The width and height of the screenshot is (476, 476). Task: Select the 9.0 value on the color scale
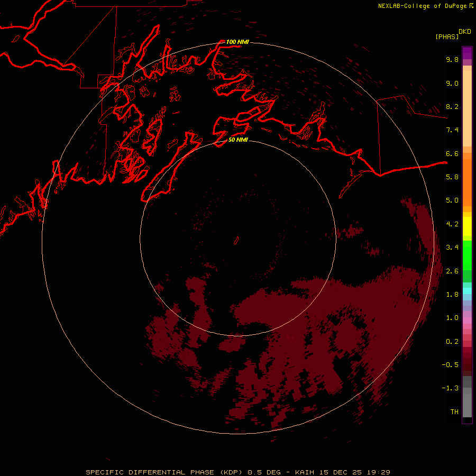(452, 83)
